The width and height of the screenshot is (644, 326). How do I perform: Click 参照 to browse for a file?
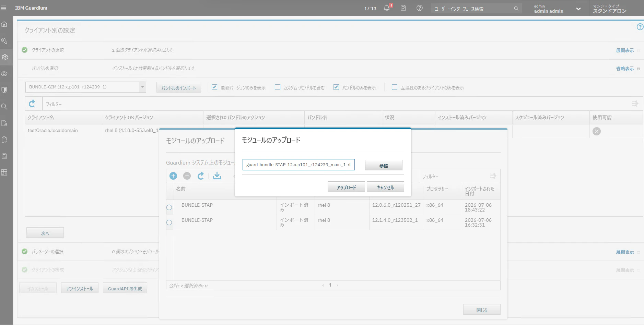tap(384, 165)
